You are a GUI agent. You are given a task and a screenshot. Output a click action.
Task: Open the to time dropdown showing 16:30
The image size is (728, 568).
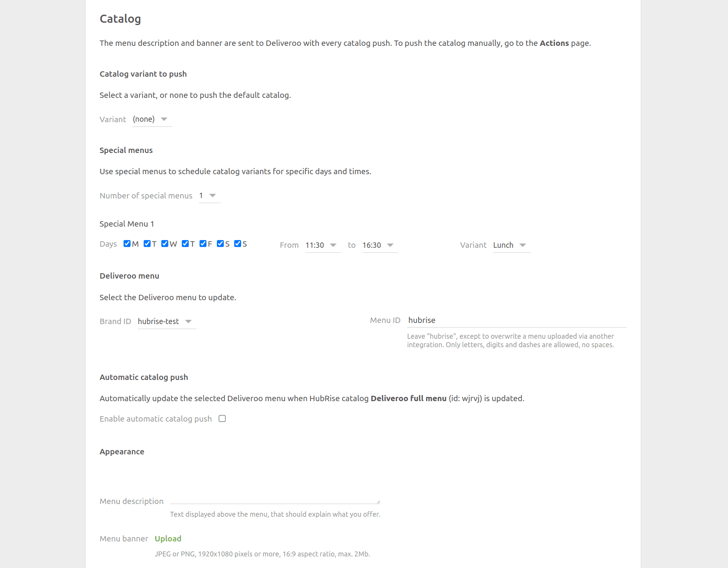point(380,245)
